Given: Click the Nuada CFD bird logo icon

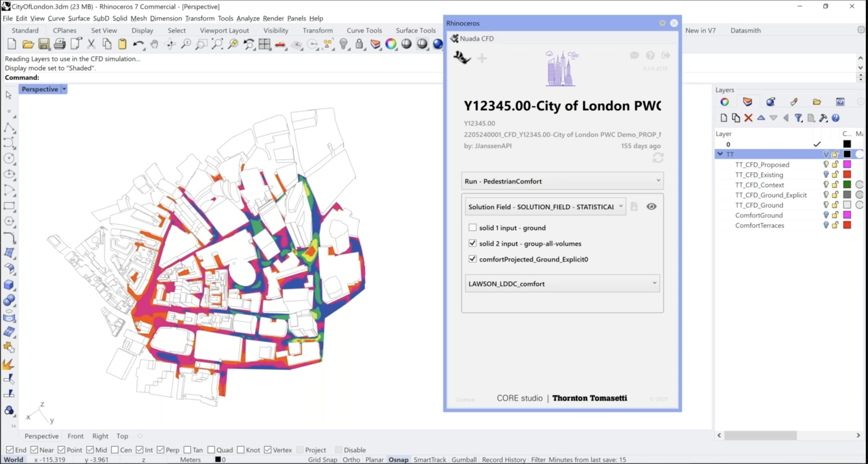Looking at the screenshot, I should [x=462, y=57].
